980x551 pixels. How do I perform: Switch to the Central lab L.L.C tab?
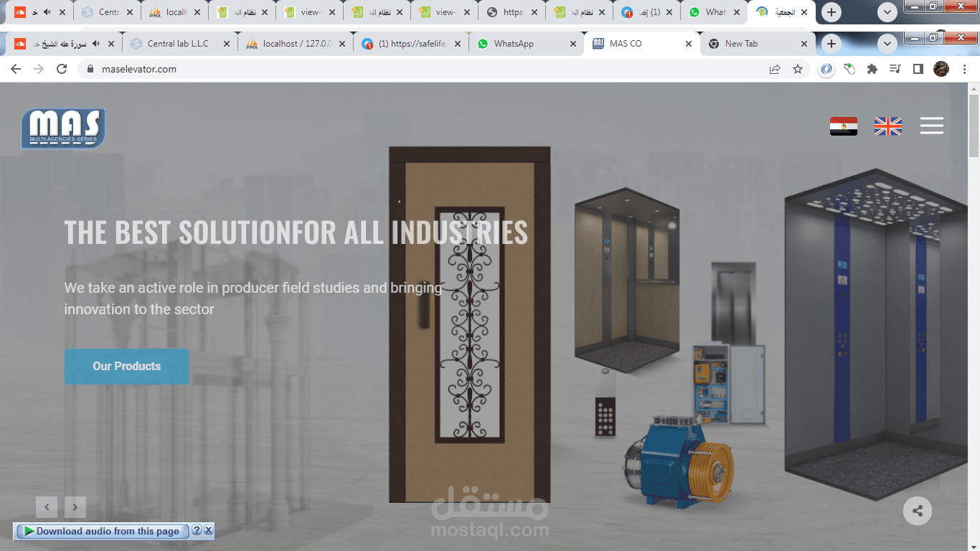coord(181,44)
